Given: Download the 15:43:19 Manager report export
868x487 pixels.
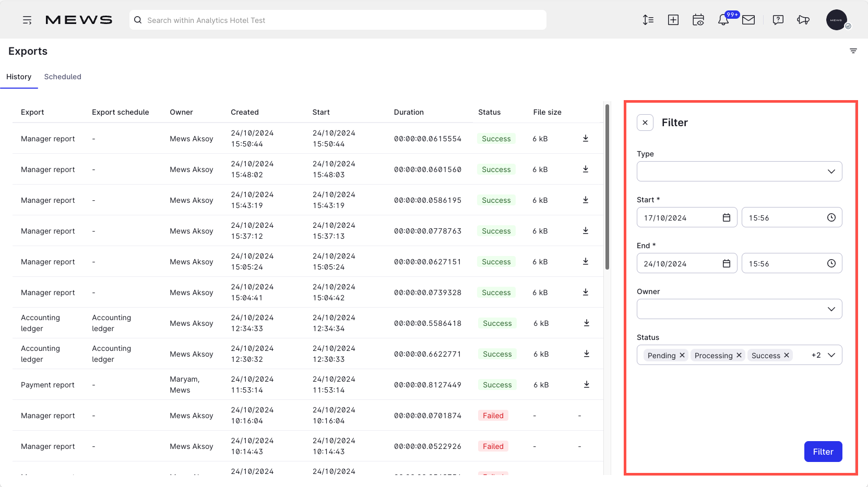Looking at the screenshot, I should coord(586,200).
